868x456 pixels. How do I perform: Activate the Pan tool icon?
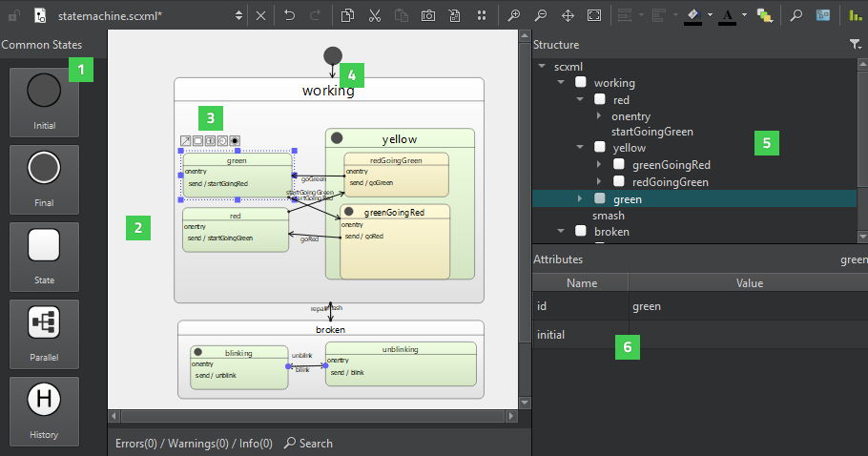[568, 16]
